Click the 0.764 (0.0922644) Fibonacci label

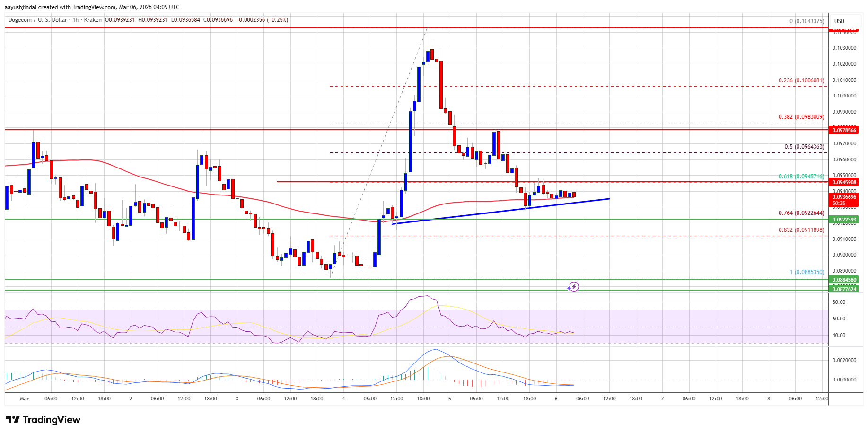click(801, 213)
